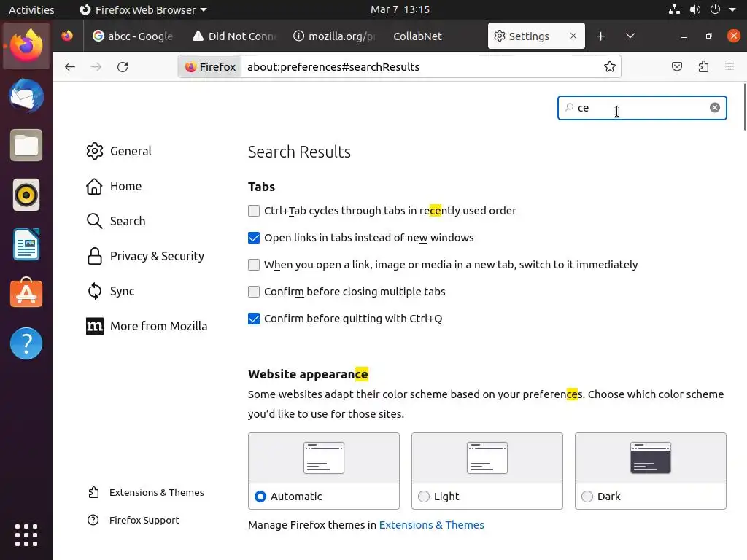Open the Privacy & Security settings category
747x560 pixels.
point(157,256)
